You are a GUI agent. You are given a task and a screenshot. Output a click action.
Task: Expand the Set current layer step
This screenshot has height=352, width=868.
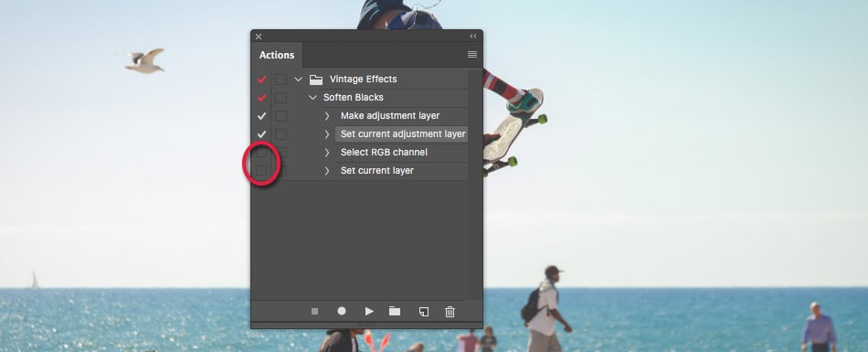pos(326,171)
